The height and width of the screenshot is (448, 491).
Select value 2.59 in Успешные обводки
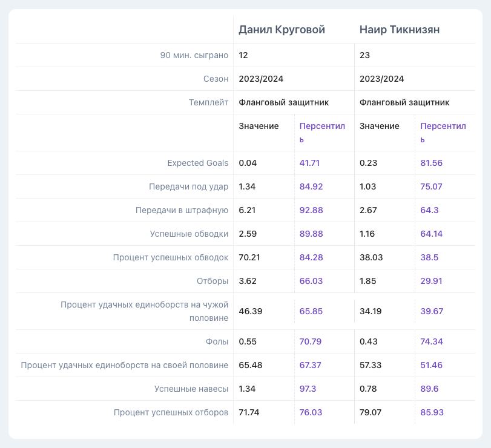coord(248,234)
